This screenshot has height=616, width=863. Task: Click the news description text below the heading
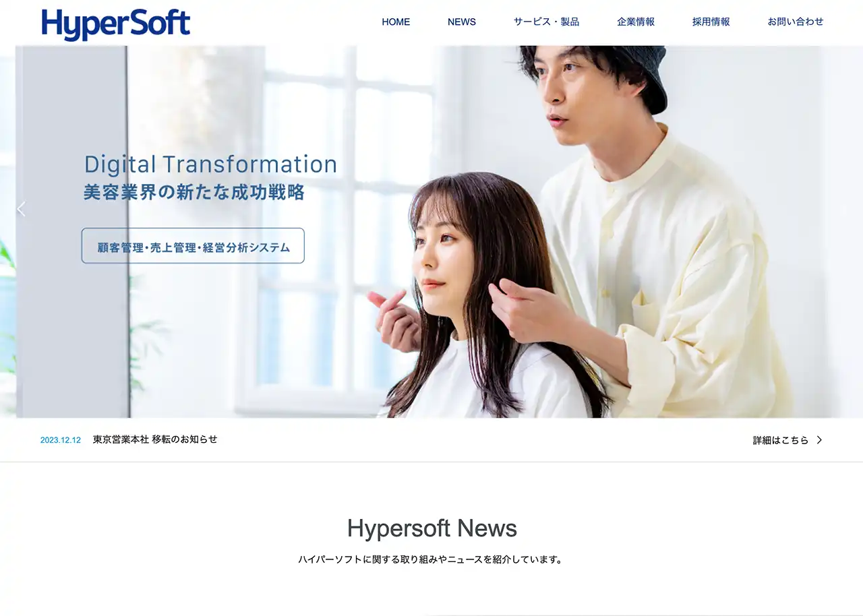pyautogui.click(x=431, y=559)
